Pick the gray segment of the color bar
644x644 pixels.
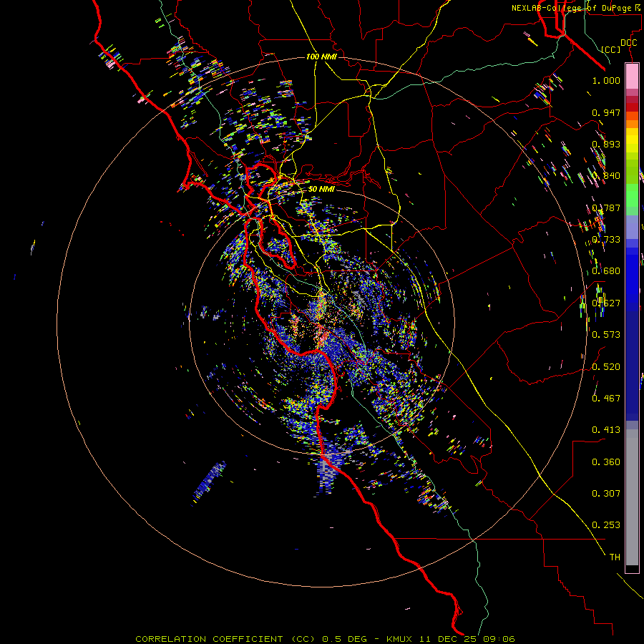632,497
